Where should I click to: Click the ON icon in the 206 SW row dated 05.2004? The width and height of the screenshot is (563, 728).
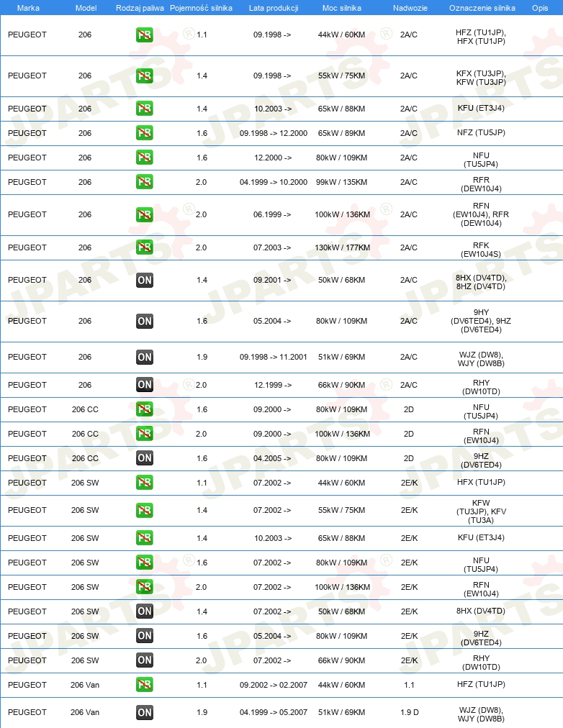[145, 636]
